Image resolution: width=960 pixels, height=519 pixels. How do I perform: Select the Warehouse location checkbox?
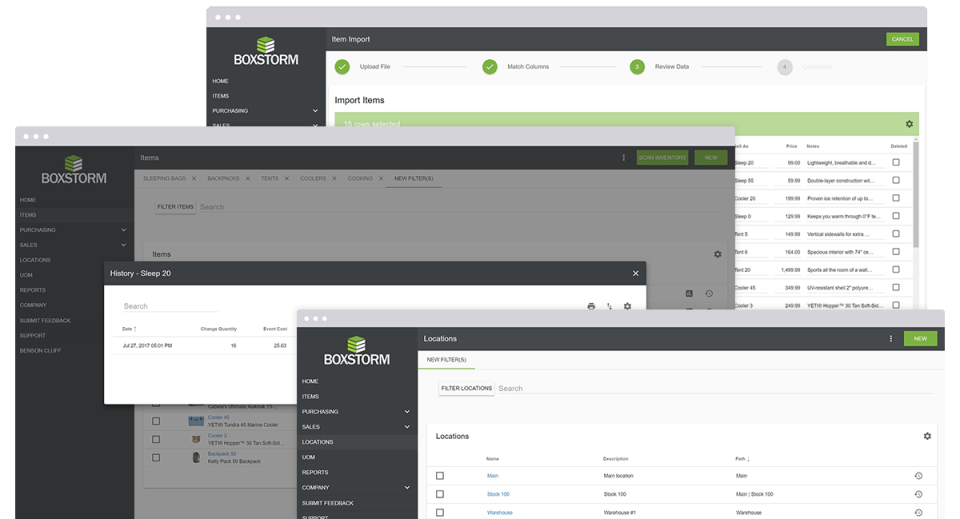click(x=440, y=512)
